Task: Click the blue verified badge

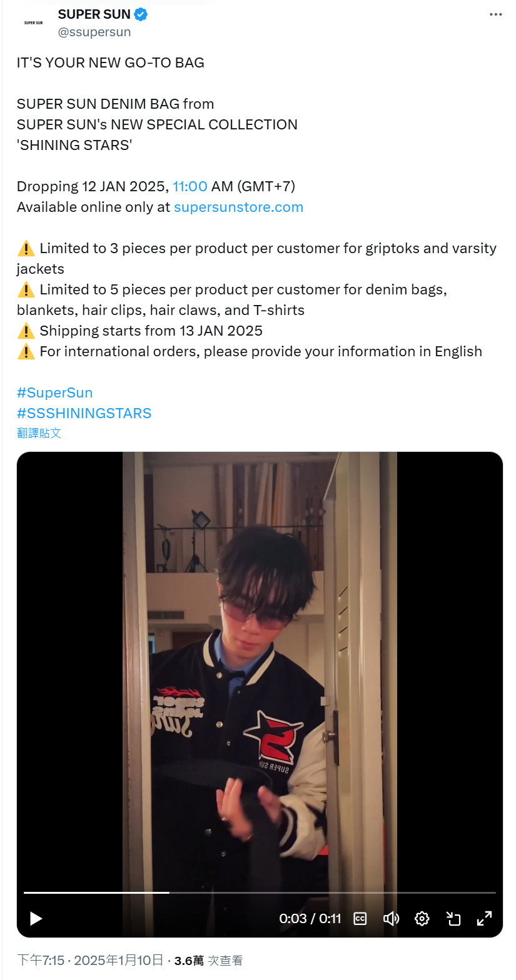Action: 141,14
